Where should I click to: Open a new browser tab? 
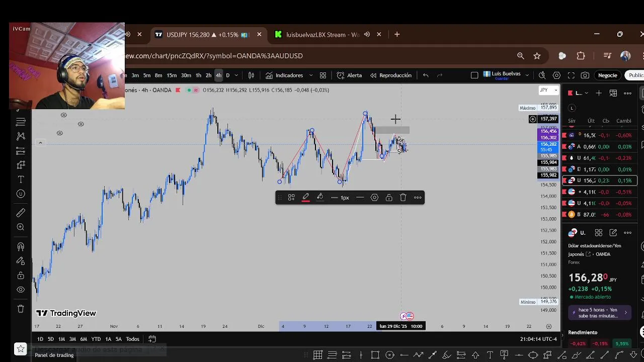point(397,34)
